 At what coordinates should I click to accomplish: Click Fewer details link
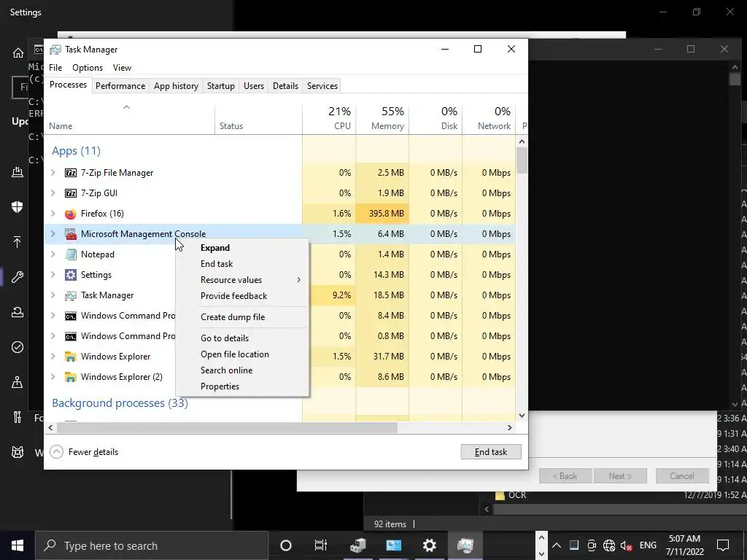point(93,452)
